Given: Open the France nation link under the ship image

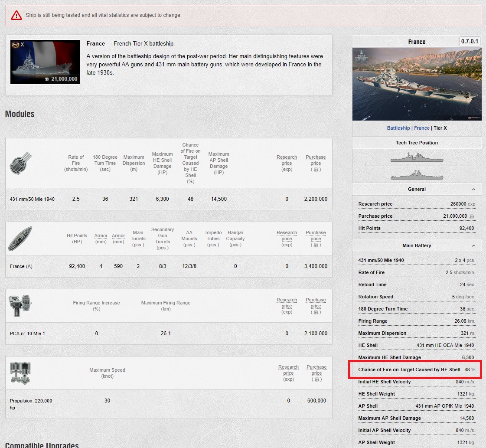Looking at the screenshot, I should [x=421, y=128].
